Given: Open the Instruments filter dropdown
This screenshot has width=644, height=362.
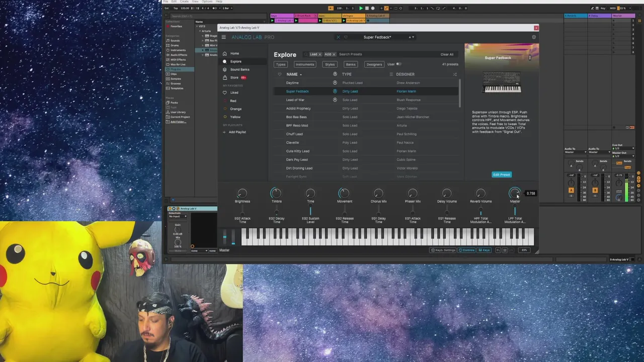Looking at the screenshot, I should 304,64.
